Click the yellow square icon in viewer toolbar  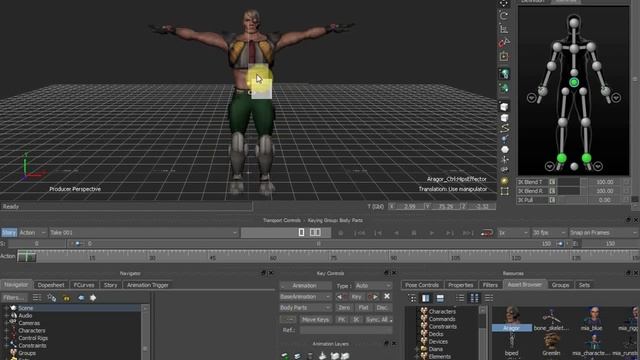coord(504,56)
